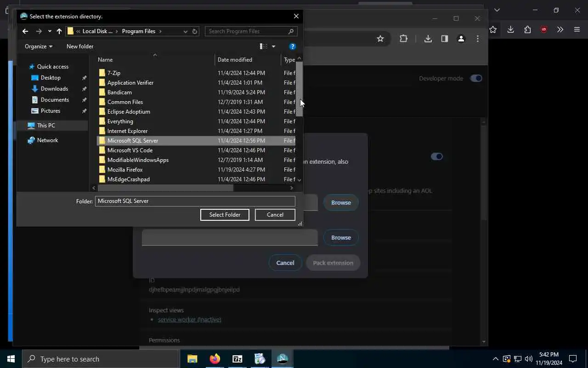Launch Firefox from taskbar
Viewport: 588px width, 368px height.
[215, 359]
